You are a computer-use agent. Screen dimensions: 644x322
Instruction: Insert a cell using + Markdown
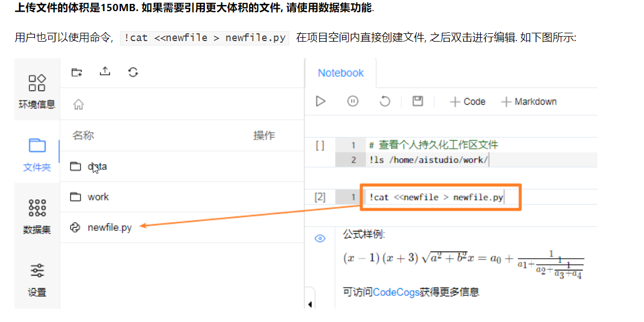tap(528, 102)
